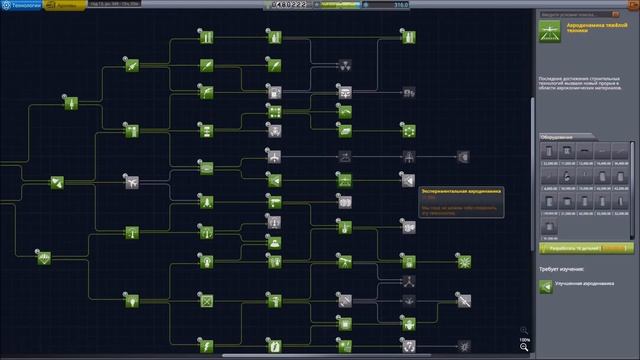Select the Composites node
The image size is (640, 360).
click(x=345, y=131)
